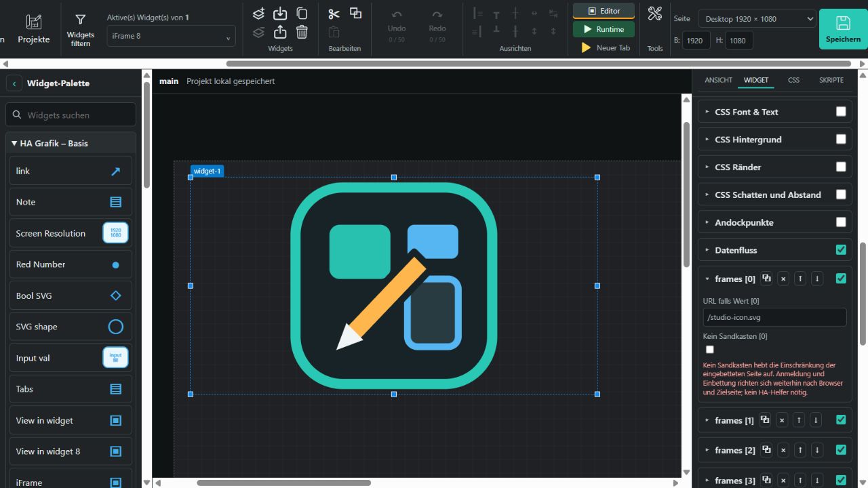Collapse the Widget-Palette with the back chevron

coord(14,83)
